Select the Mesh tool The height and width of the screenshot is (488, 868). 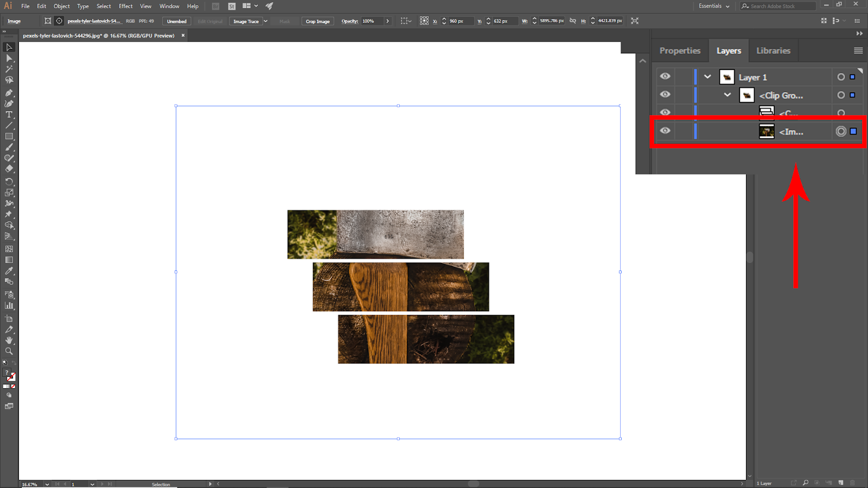(x=9, y=249)
